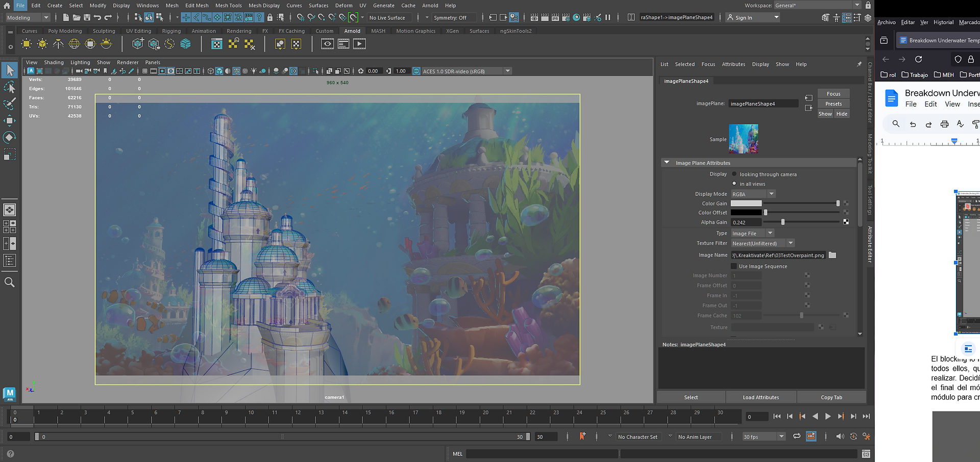
Task: Click the Color Offset black swatch
Action: click(x=746, y=213)
